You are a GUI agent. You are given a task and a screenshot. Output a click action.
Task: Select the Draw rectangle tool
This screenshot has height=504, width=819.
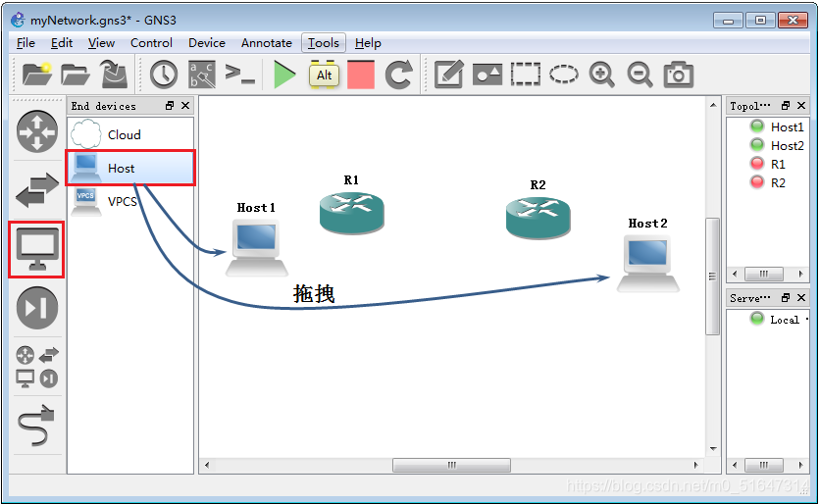526,75
